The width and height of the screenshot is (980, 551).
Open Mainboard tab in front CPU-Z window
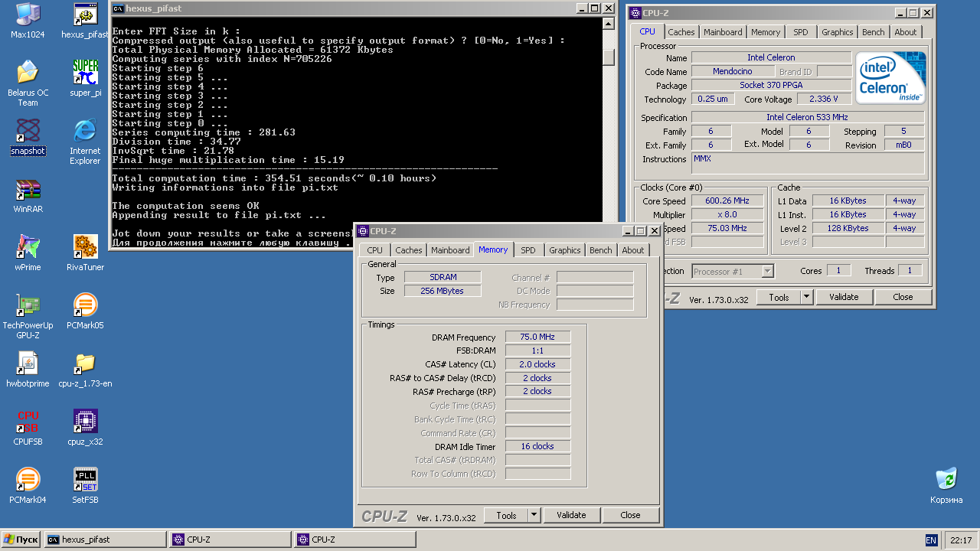tap(450, 250)
